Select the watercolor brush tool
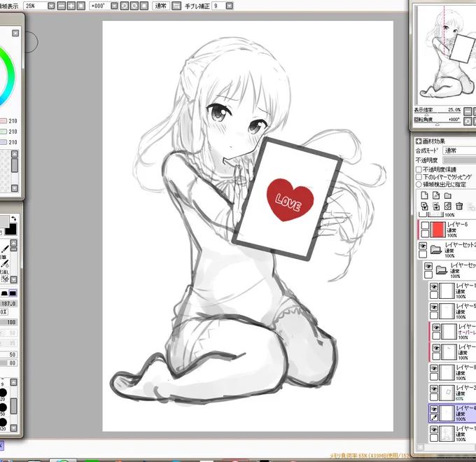 5,263
